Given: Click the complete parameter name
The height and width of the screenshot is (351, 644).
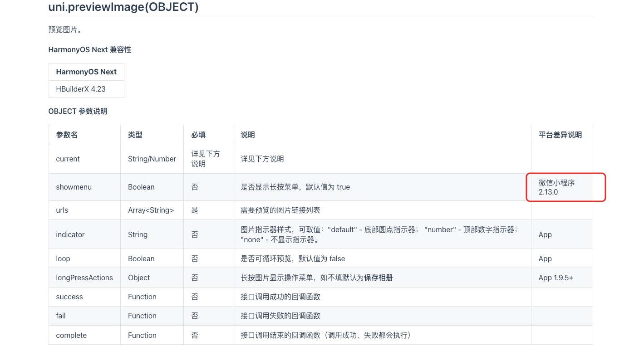Looking at the screenshot, I should [x=71, y=335].
